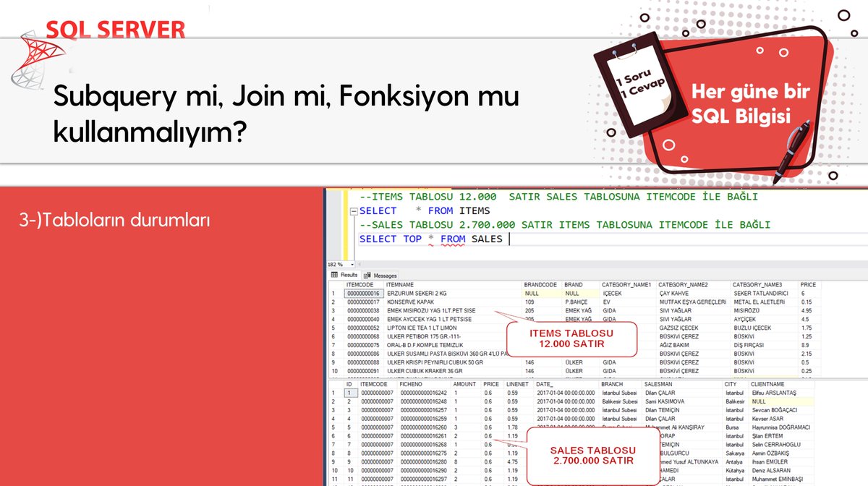Click the ÇAY KAHVE category cell
The height and width of the screenshot is (486, 868).
click(x=676, y=294)
